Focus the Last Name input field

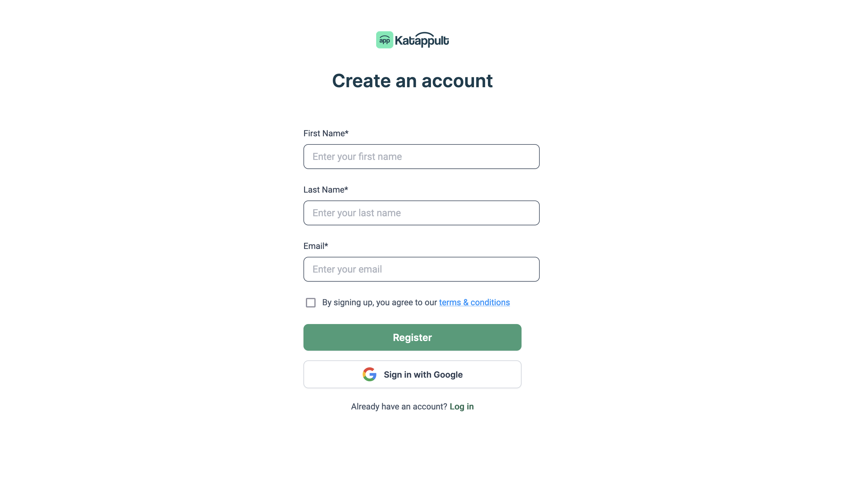(421, 213)
